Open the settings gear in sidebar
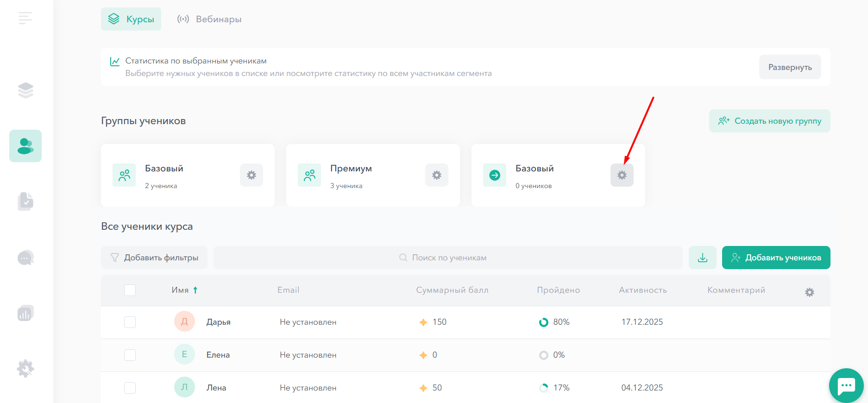The image size is (868, 403). (25, 369)
